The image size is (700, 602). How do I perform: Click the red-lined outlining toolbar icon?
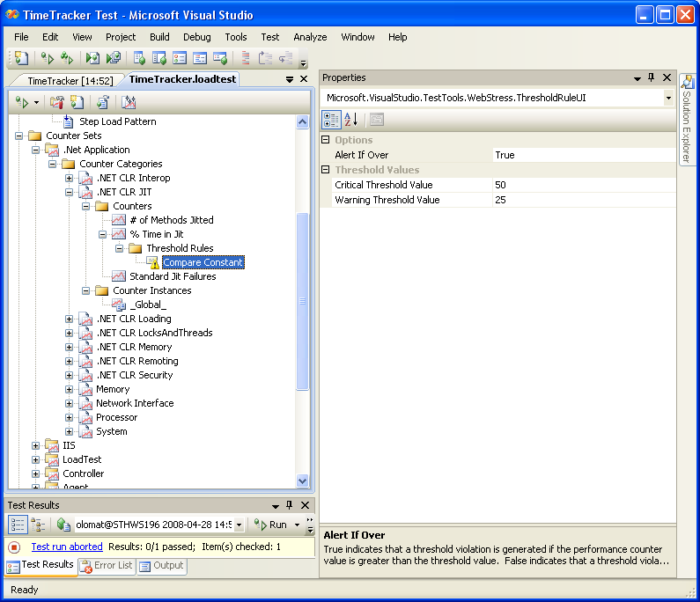pos(246,58)
